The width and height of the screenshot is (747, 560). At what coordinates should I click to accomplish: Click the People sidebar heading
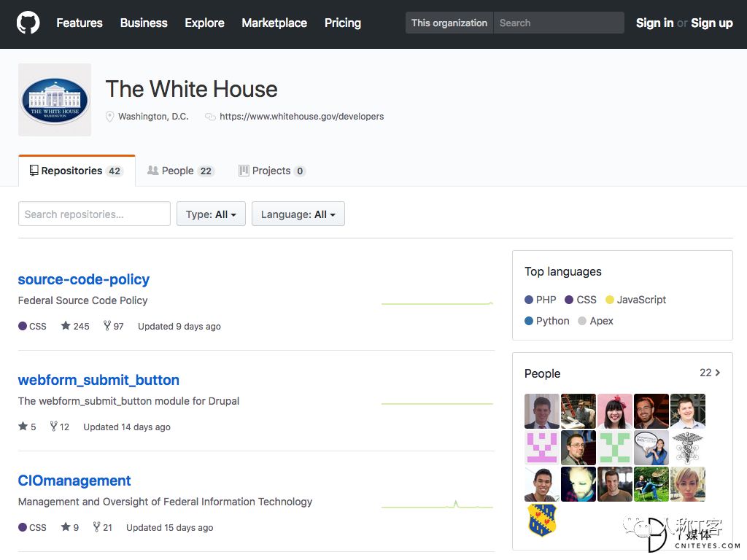tap(542, 373)
